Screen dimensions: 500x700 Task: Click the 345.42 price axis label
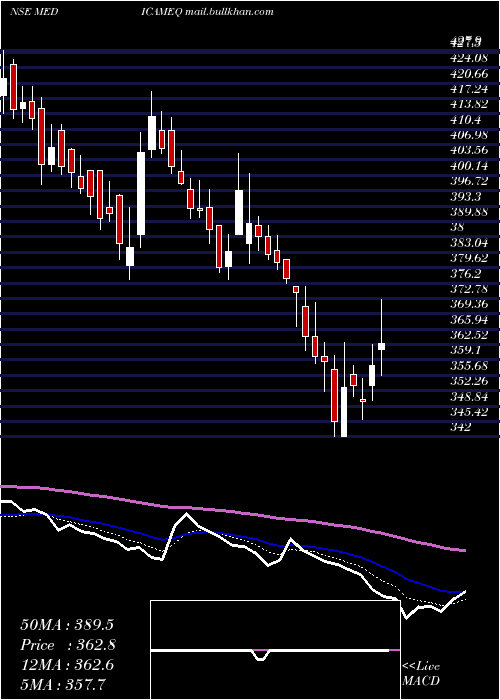[x=469, y=411]
